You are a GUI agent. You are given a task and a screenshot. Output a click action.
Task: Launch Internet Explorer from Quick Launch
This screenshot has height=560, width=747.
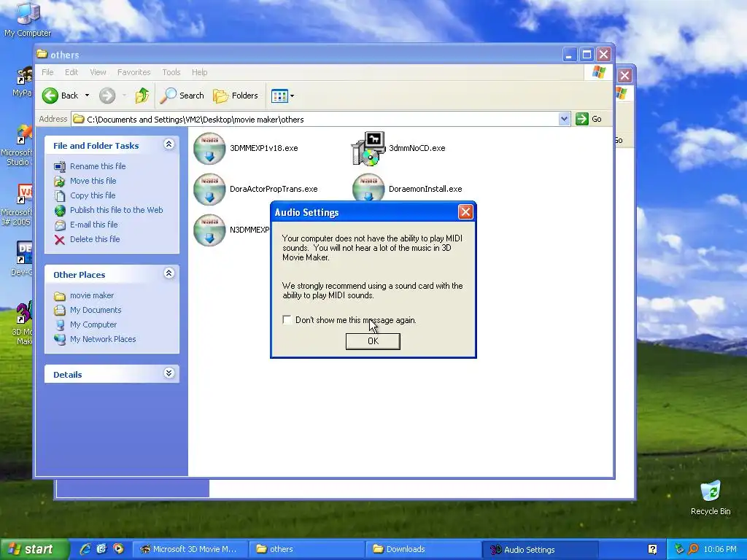[x=85, y=549]
